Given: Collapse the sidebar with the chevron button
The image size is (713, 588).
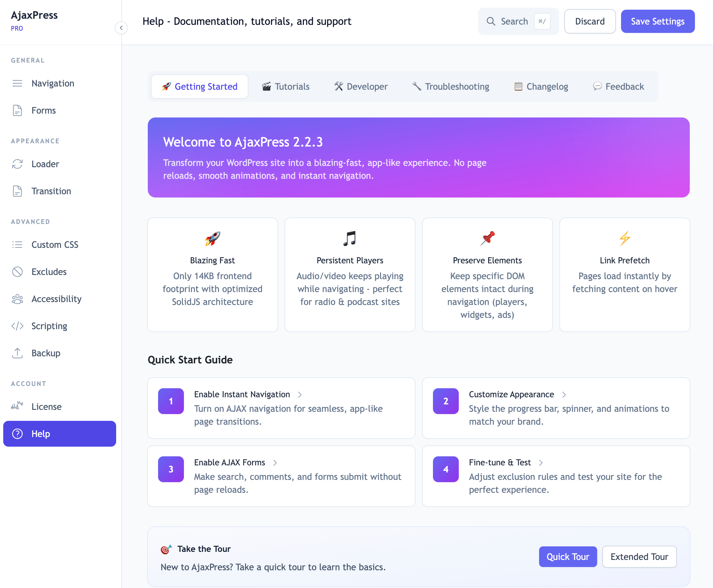Looking at the screenshot, I should [121, 28].
